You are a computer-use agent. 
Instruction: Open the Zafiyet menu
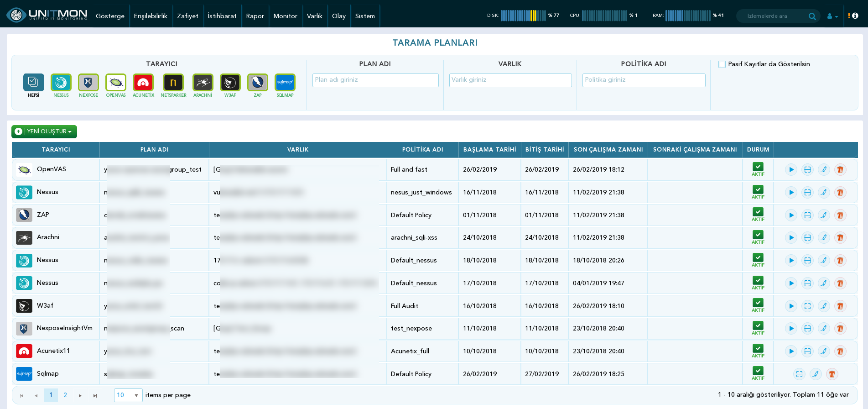click(x=187, y=16)
